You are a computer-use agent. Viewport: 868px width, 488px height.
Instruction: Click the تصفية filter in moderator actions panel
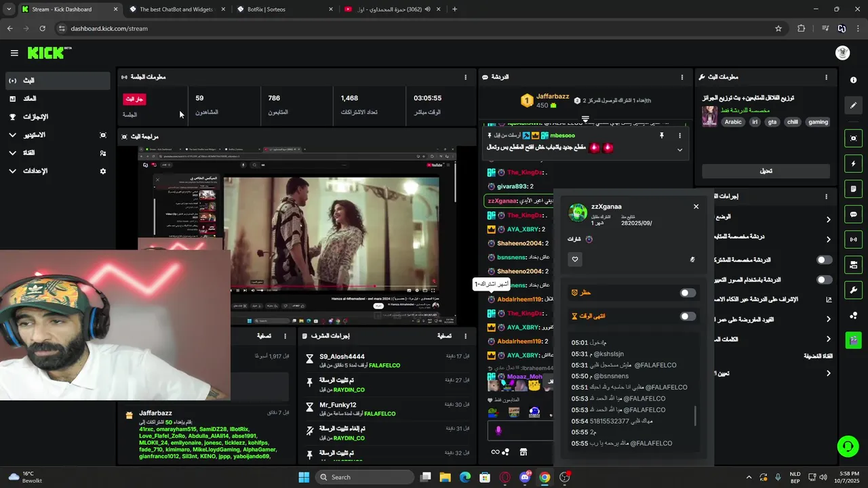[x=444, y=335]
